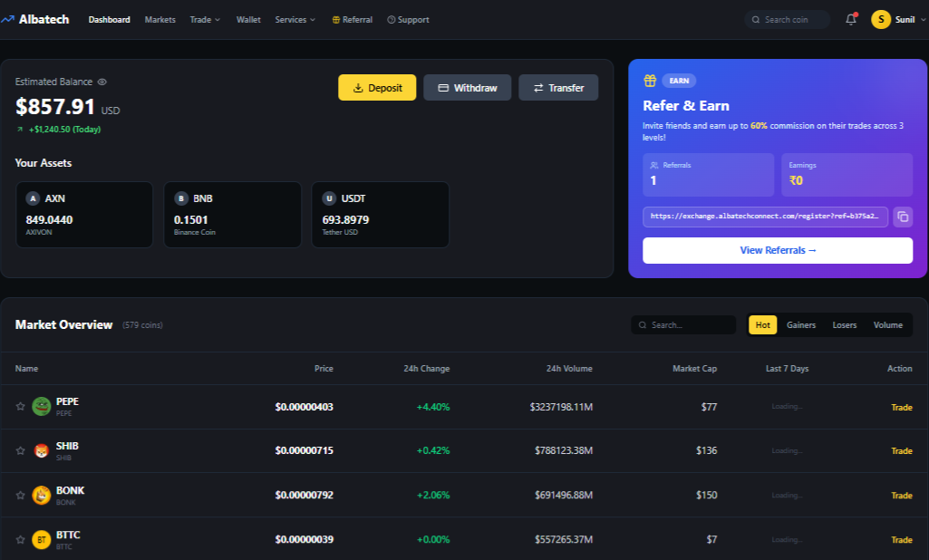Viewport: 929px width, 560px height.
Task: Click the Withdraw button
Action: (x=467, y=88)
